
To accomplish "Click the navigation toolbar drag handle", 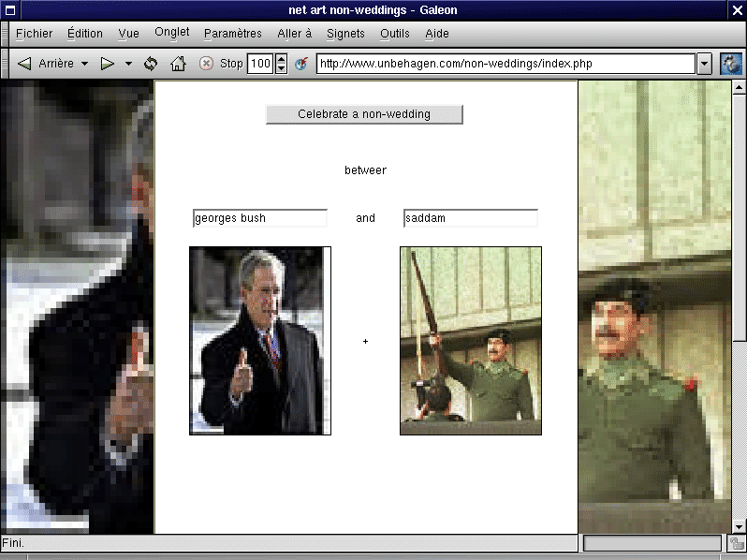I will click(x=5, y=64).
